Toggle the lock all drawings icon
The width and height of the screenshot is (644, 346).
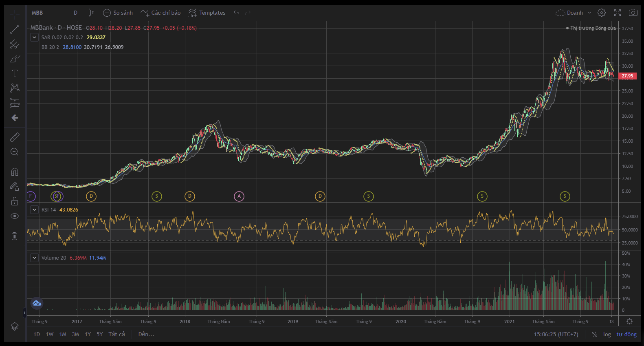click(x=15, y=201)
